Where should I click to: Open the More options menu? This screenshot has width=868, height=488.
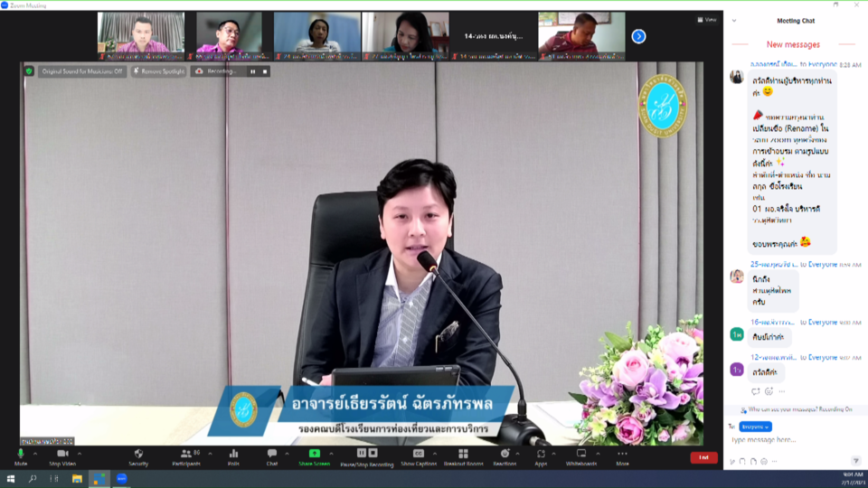point(622,457)
